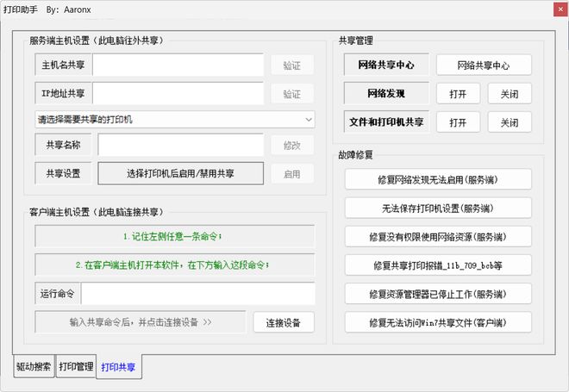This screenshot has height=392, width=569.
Task: Click 无法保存打印机设置(服务端)
Action: tap(438, 208)
